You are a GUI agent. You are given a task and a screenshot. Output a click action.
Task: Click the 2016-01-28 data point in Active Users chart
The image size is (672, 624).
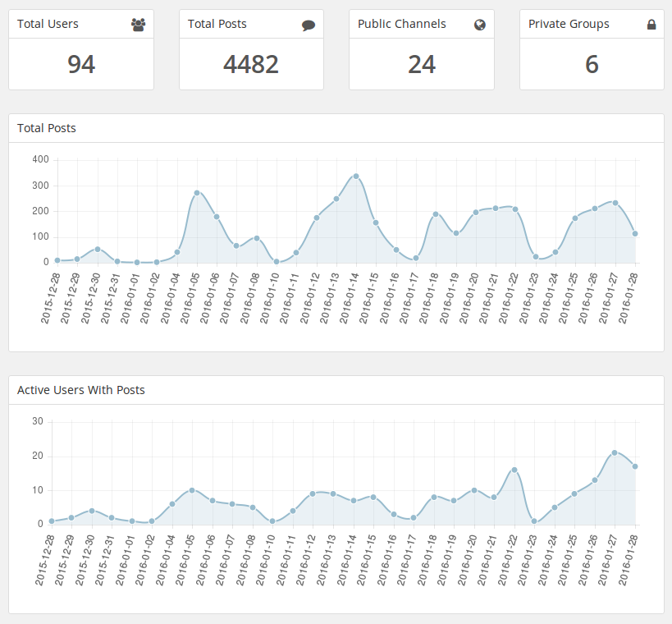635,466
